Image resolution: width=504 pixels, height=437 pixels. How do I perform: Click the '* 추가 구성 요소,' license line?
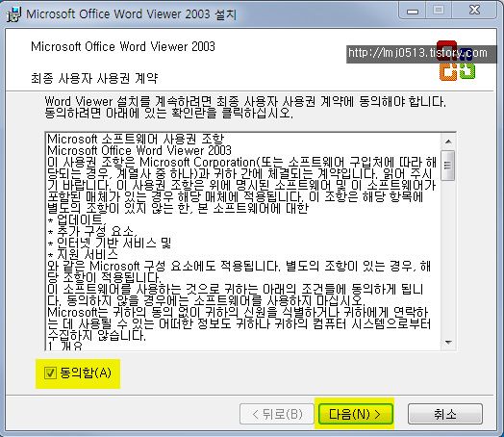(x=92, y=232)
